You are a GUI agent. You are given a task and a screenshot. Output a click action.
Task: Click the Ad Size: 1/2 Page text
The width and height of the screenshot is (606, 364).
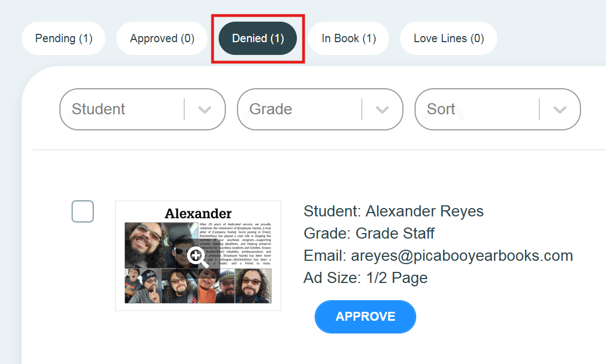click(x=365, y=277)
